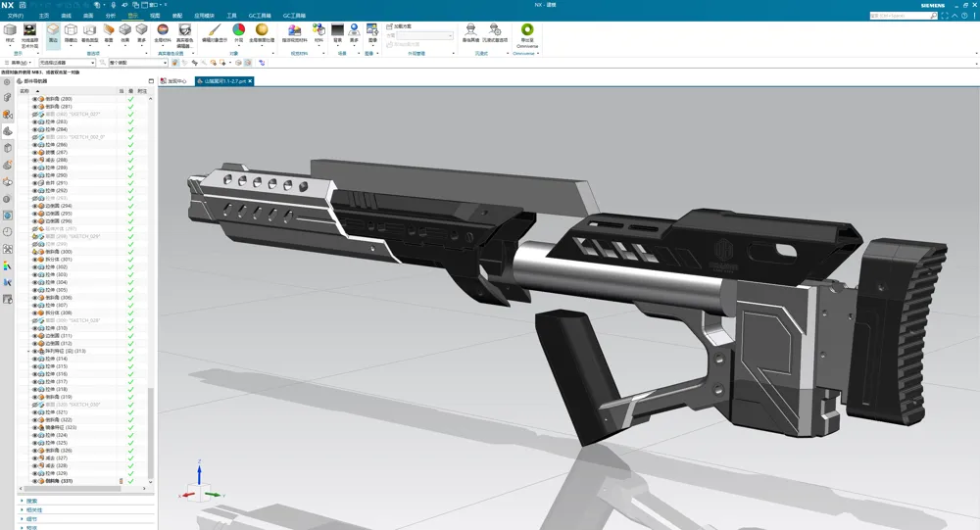Toggle visibility eye of 边倒圆 (294)

[x=35, y=206]
